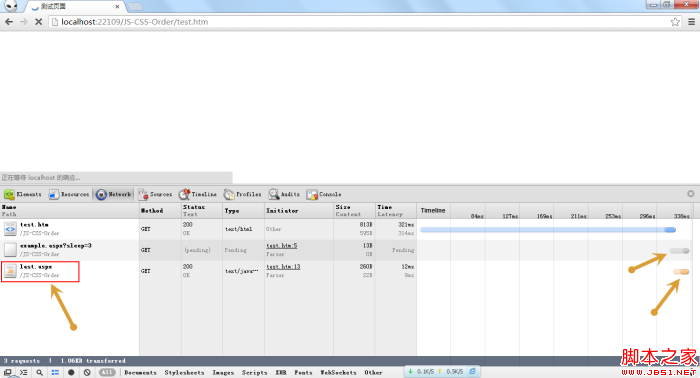Viewport: 700px width, 378px height.
Task: Clear the network log
Action: pyautogui.click(x=87, y=372)
